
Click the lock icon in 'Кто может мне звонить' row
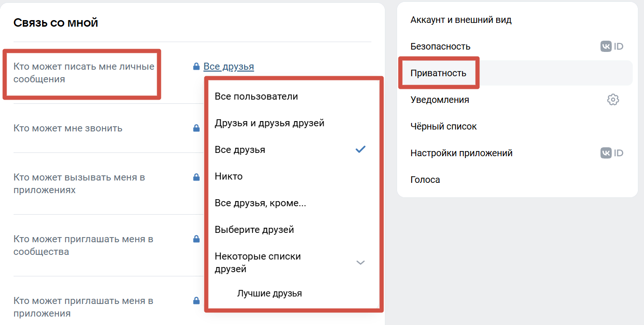(196, 128)
